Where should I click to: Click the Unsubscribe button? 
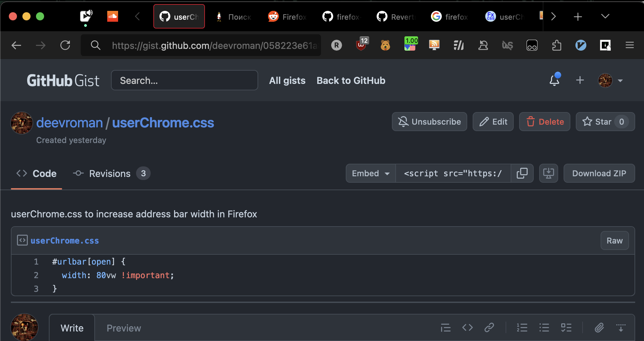coord(430,122)
